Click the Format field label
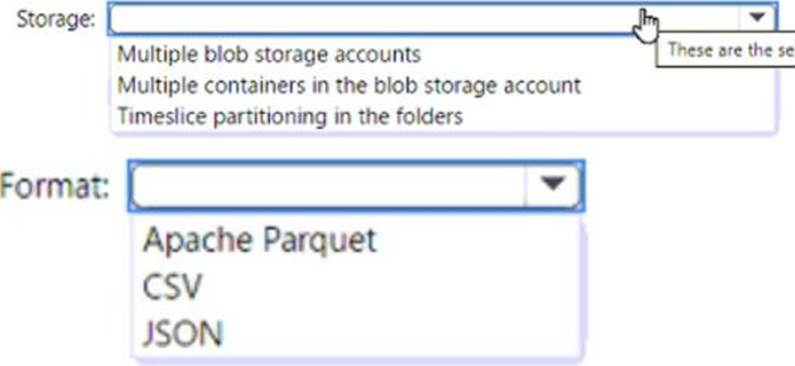795x366 pixels. (x=55, y=186)
